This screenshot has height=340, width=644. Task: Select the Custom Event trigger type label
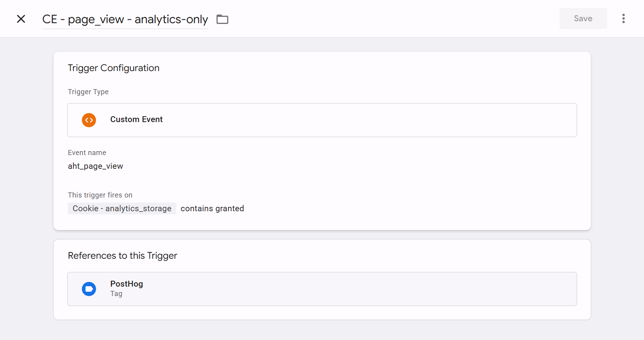coord(136,119)
